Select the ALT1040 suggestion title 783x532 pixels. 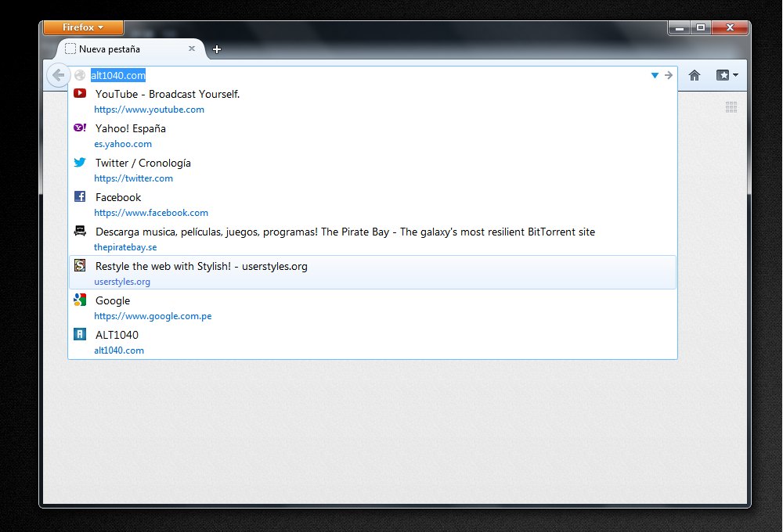[x=117, y=335]
